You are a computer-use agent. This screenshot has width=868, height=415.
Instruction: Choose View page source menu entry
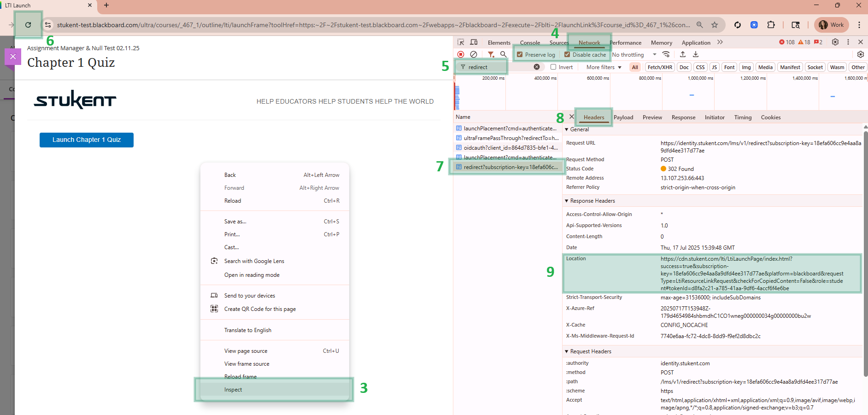[x=274, y=351]
